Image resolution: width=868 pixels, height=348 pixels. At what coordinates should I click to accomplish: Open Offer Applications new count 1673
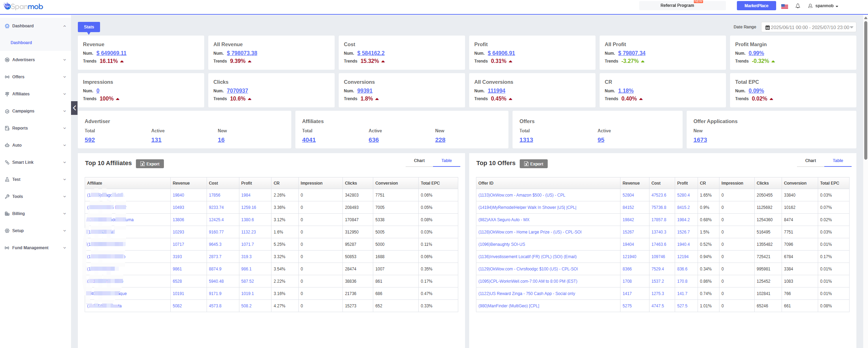[700, 140]
